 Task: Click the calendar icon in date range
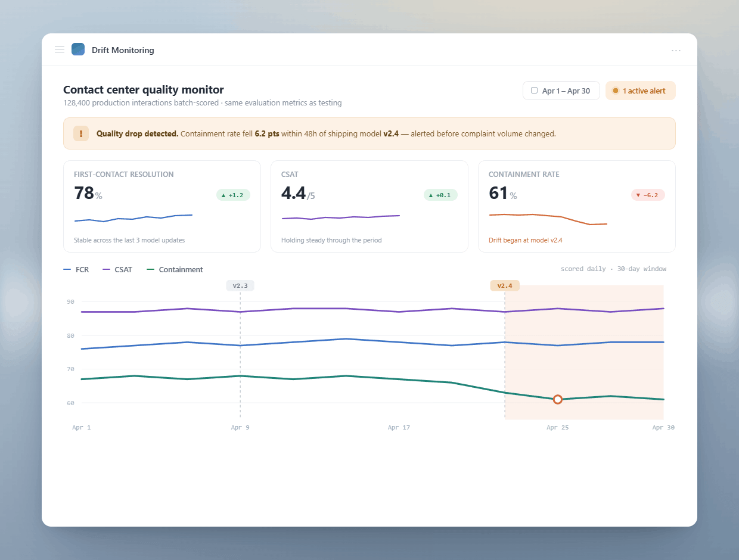pos(535,91)
